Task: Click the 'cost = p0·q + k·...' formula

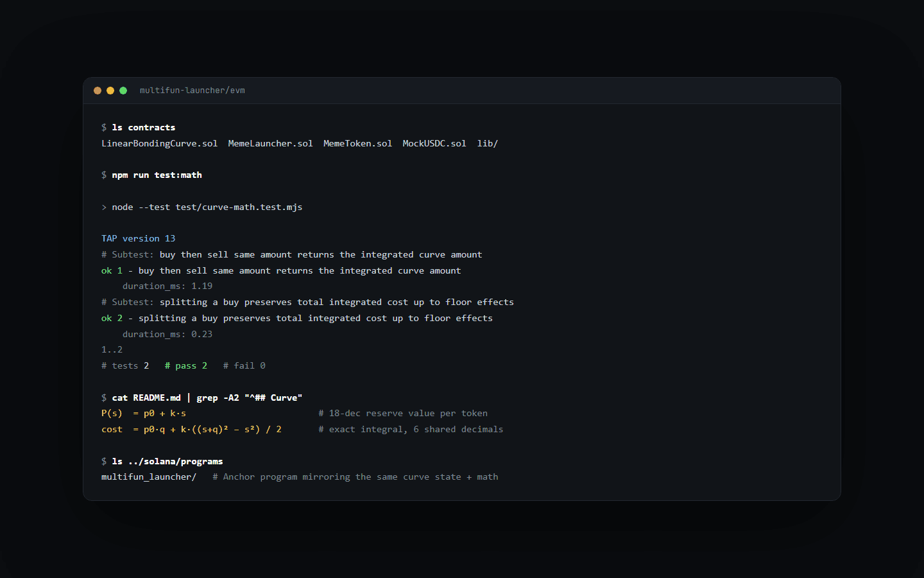Action: 191,429
